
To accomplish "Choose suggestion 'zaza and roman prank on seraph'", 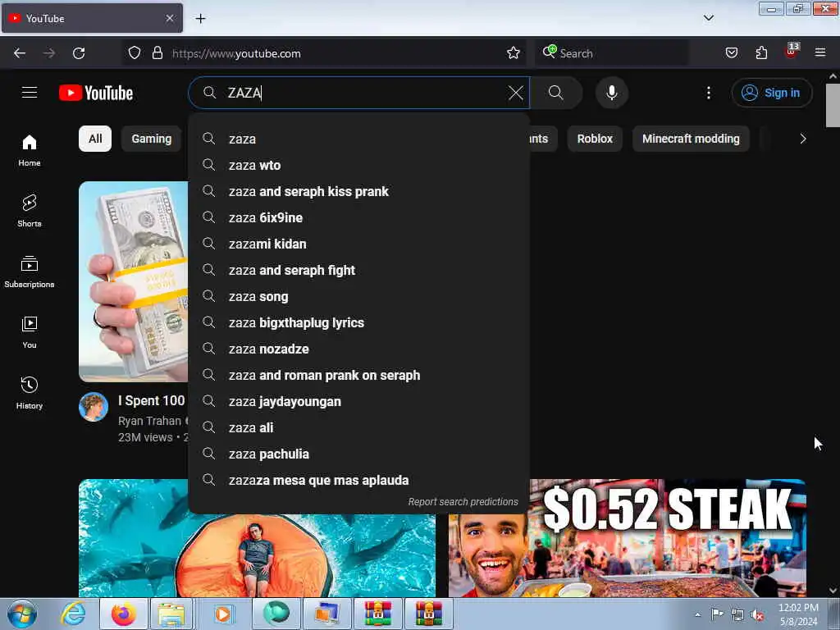I will coord(359,375).
